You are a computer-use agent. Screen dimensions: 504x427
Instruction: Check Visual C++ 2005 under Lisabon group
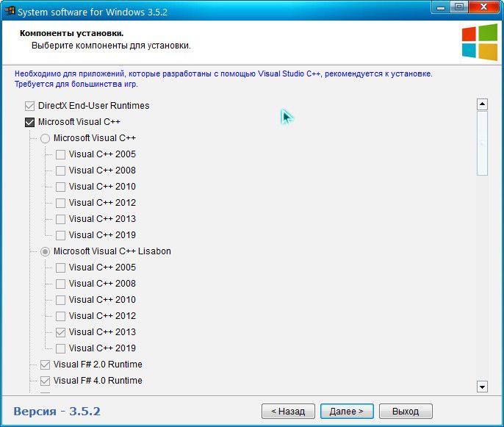[x=60, y=268]
